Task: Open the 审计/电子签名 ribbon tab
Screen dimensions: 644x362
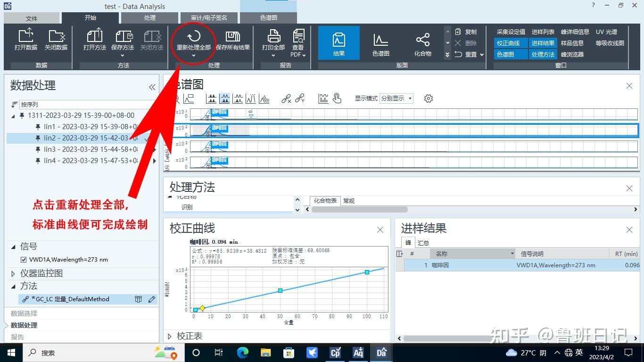Action: tap(209, 18)
